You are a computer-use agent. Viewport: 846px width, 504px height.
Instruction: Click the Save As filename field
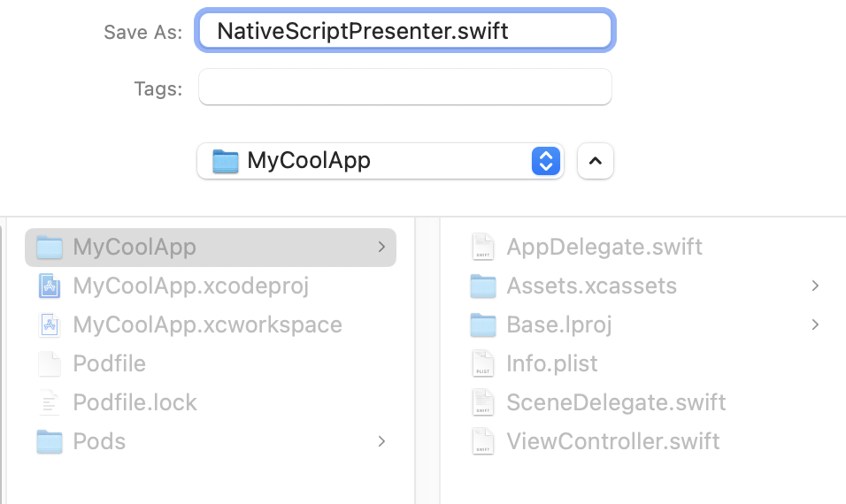(404, 31)
